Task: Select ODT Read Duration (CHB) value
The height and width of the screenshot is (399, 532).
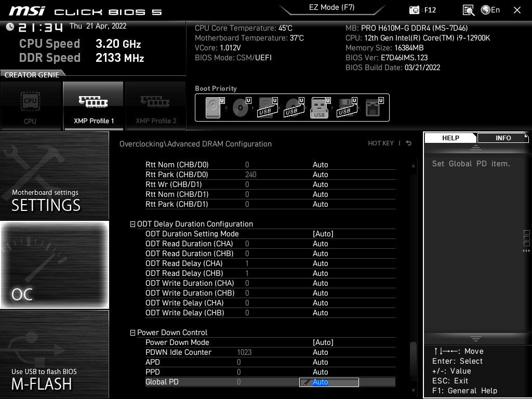Action: pyautogui.click(x=320, y=254)
